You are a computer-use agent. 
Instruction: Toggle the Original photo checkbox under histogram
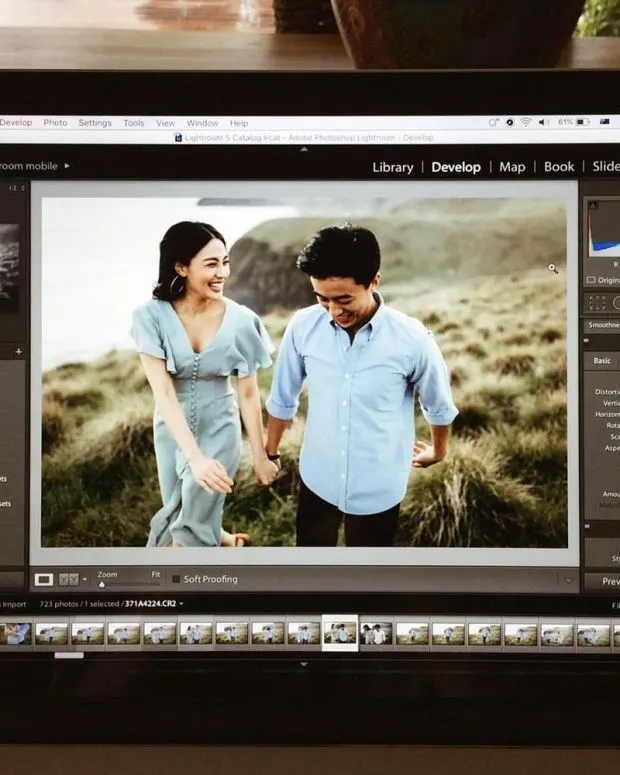tap(591, 280)
